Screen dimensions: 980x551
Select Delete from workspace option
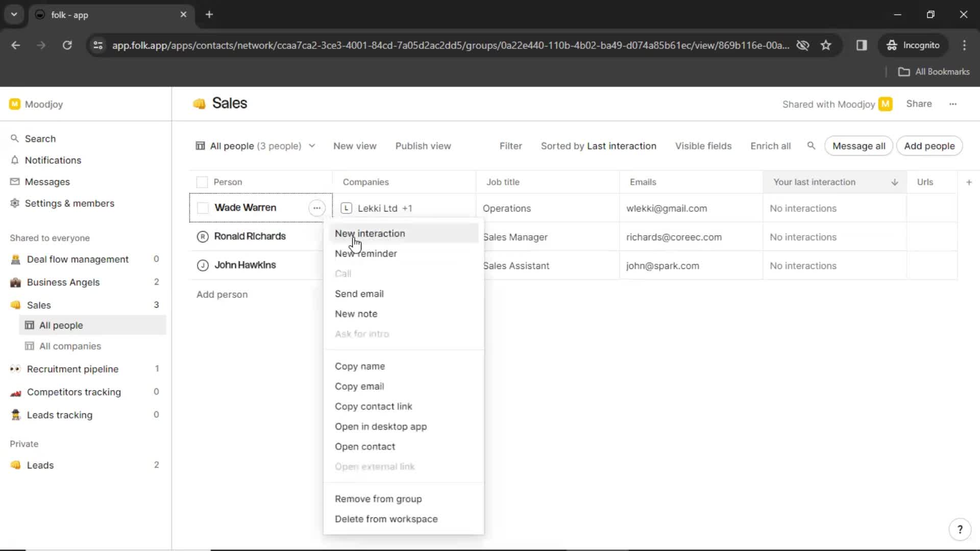387,519
